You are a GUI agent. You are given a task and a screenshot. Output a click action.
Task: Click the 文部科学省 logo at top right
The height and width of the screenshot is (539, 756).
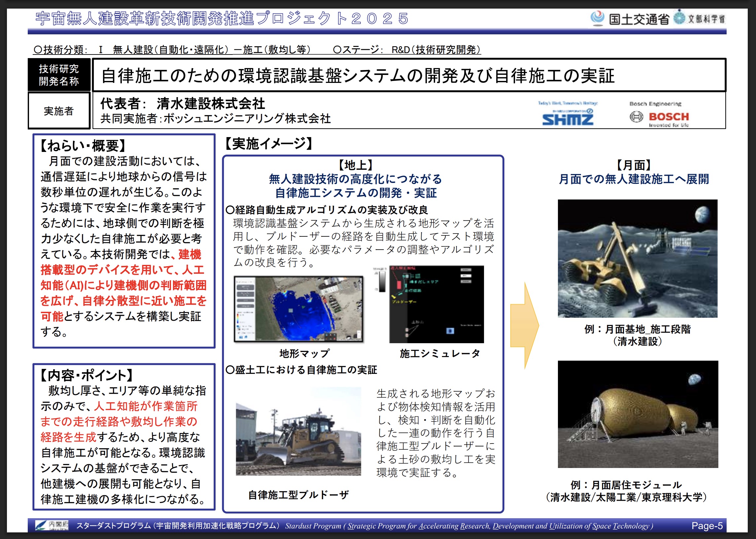pyautogui.click(x=699, y=18)
